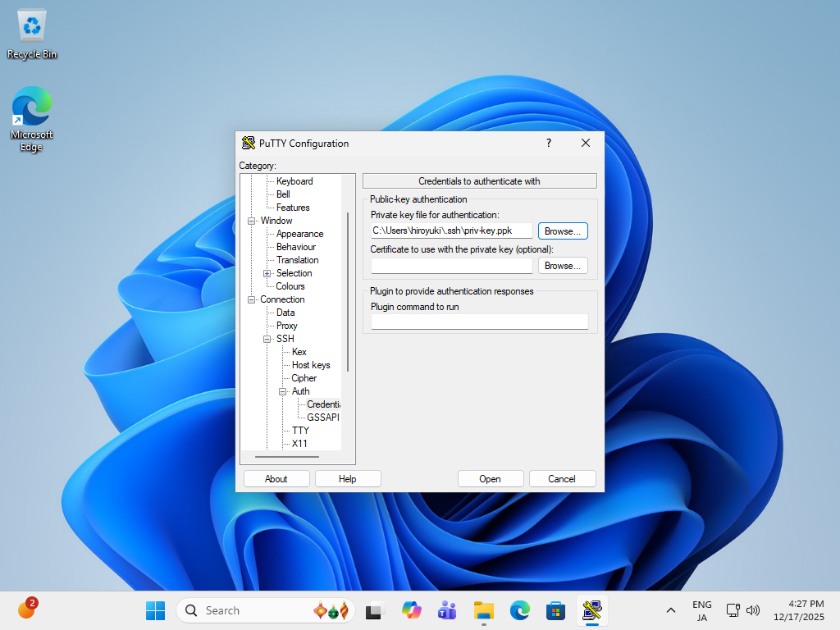Open File Explorer from the taskbar
840x630 pixels.
tap(483, 610)
